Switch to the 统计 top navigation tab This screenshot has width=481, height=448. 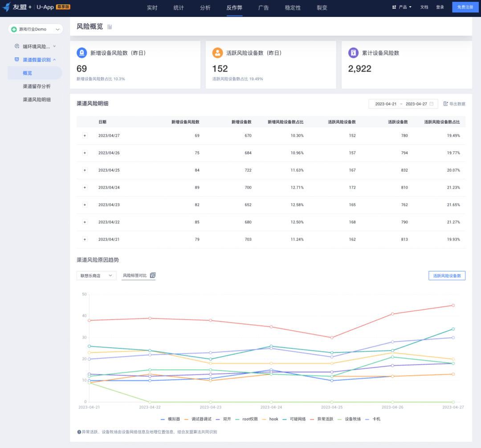click(x=179, y=8)
